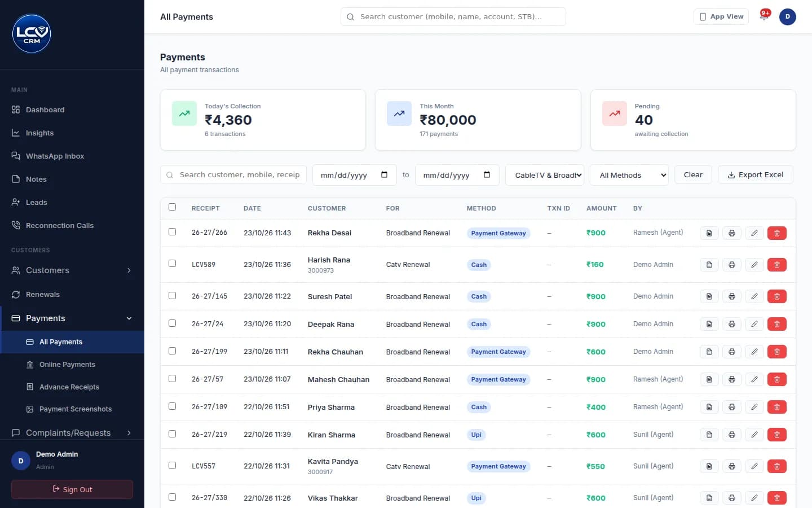This screenshot has height=508, width=812.
Task: Delete the Deepak Rana payment
Action: (777, 324)
